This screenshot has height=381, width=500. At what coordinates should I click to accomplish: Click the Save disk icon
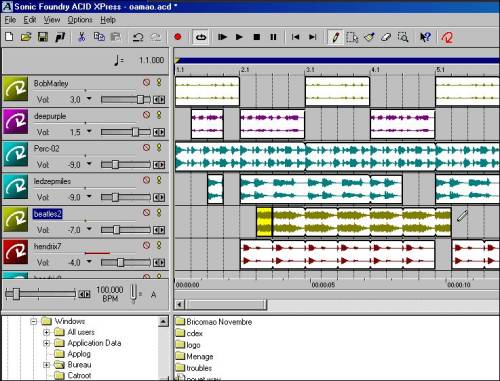[x=43, y=37]
